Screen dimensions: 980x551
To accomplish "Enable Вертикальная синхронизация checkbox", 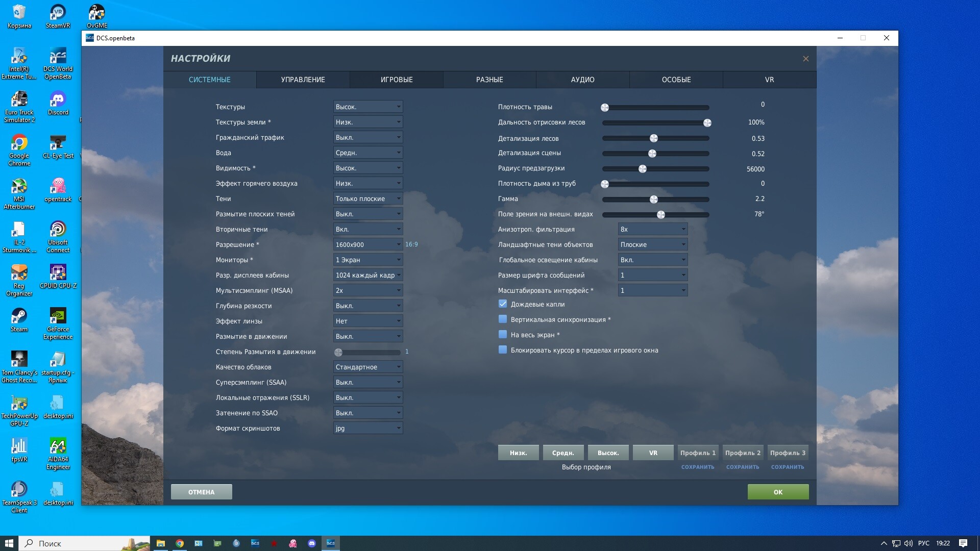I will point(503,319).
